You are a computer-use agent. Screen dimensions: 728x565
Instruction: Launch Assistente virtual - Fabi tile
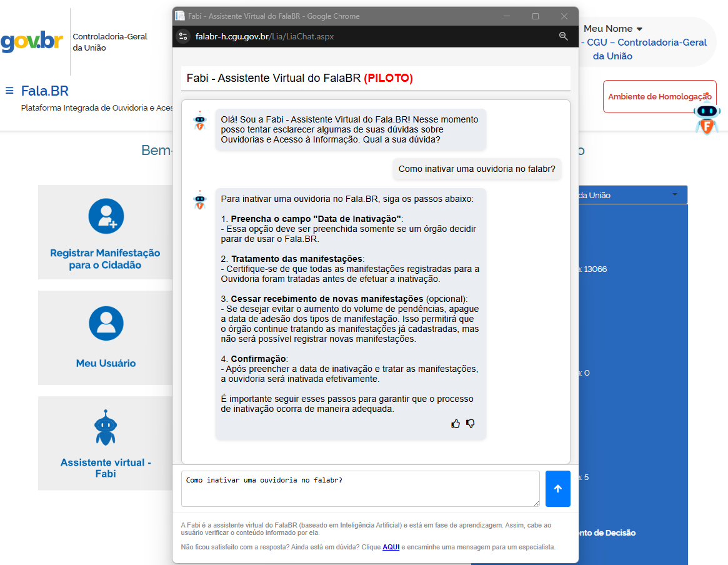pos(105,442)
